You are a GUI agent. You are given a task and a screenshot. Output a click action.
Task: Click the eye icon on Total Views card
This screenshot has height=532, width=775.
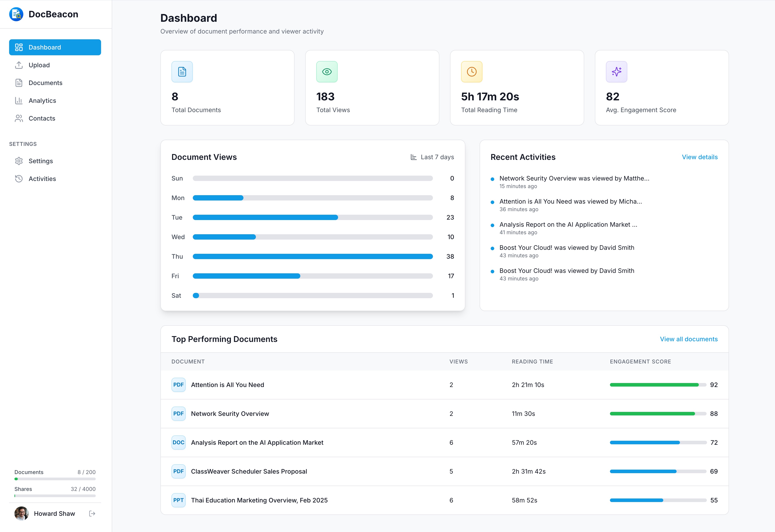[x=327, y=71]
